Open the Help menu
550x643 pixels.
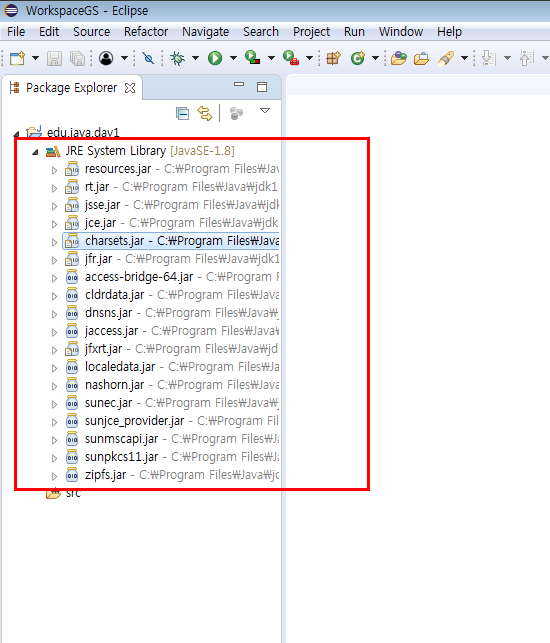coord(449,32)
